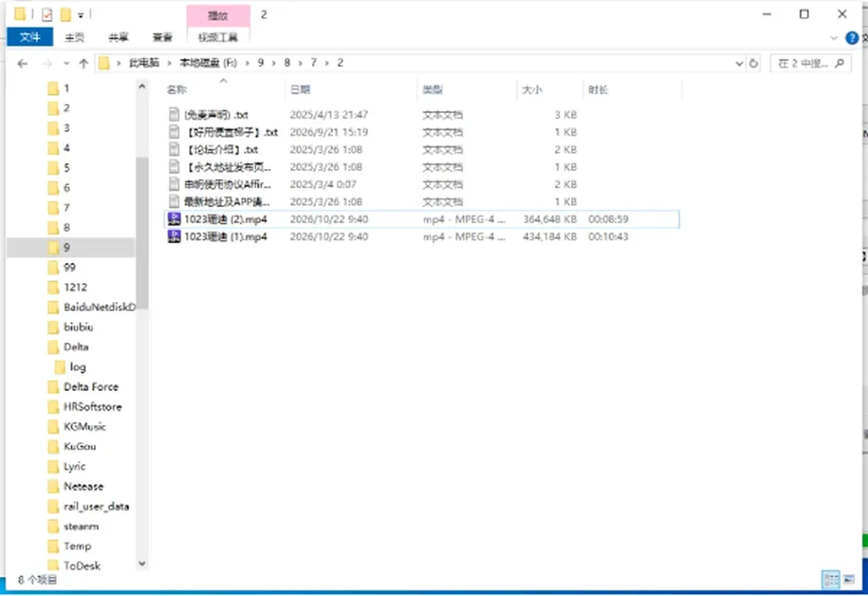Switch to details view using the status bar toggle
The width and height of the screenshot is (868, 596).
pos(832,580)
